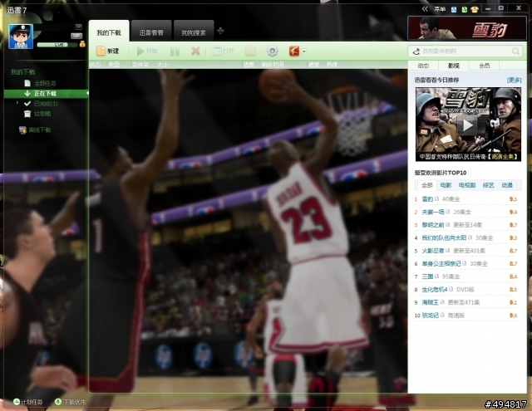Switch to 迅雷看看 tab
This screenshot has height=411, width=532.
(151, 32)
